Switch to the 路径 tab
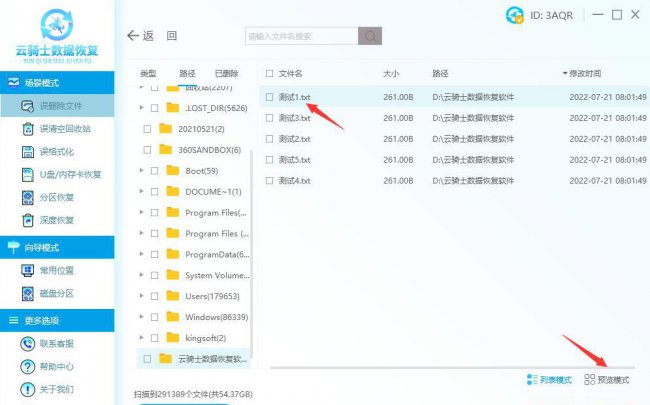 pyautogui.click(x=187, y=74)
